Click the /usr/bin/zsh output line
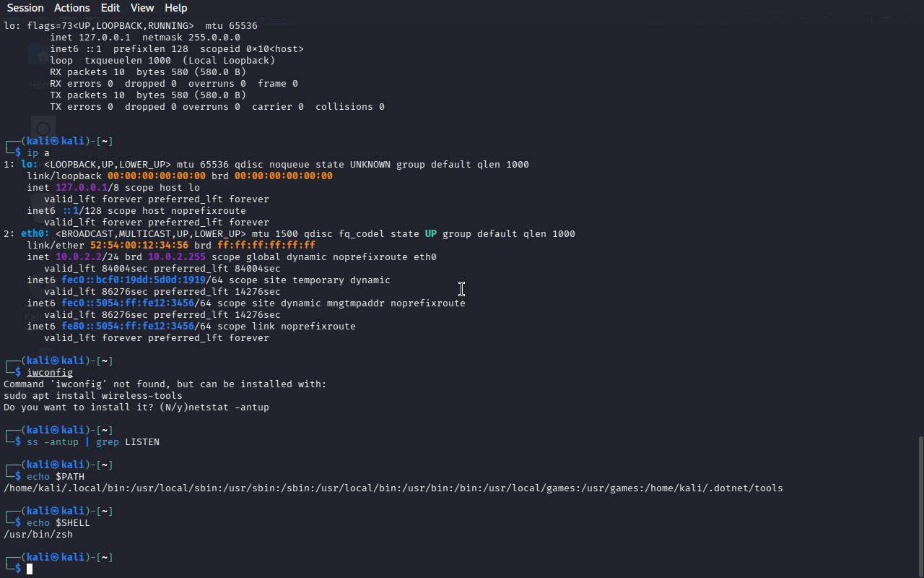Screen dimensions: 924x578 point(38,535)
